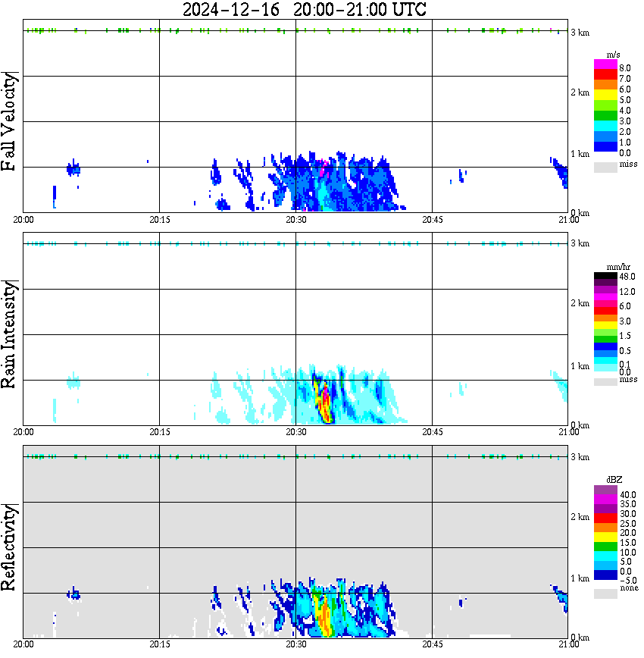644x658 pixels.
Task: Click the yellow-orange reflectivity core in the Reflectivity plot
Action: click(x=324, y=616)
